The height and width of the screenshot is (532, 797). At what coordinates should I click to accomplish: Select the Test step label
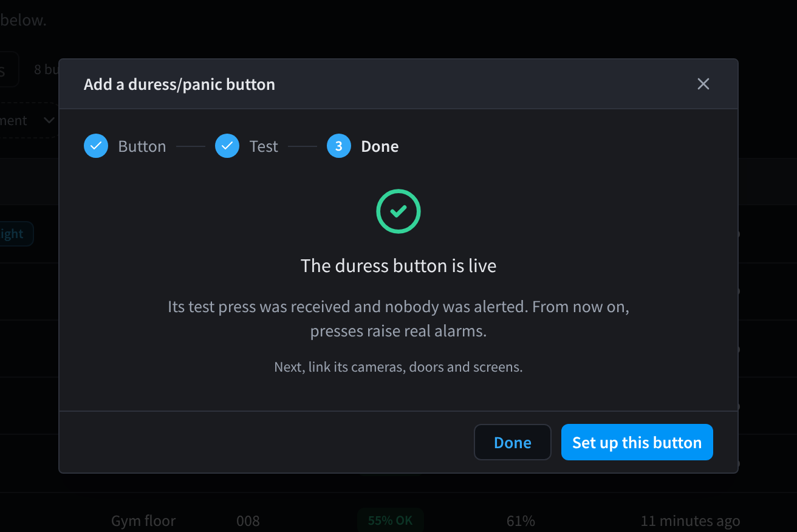[x=264, y=146]
